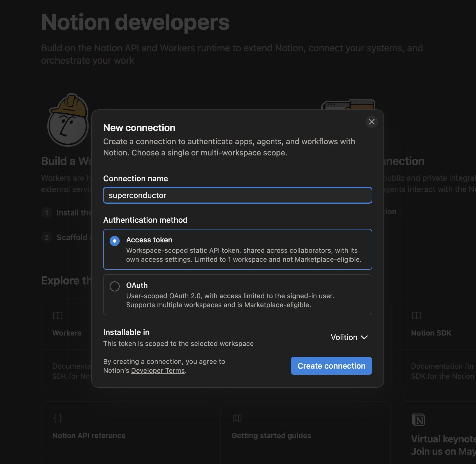Click the Notion API reference braces icon
476x464 pixels.
click(58, 418)
